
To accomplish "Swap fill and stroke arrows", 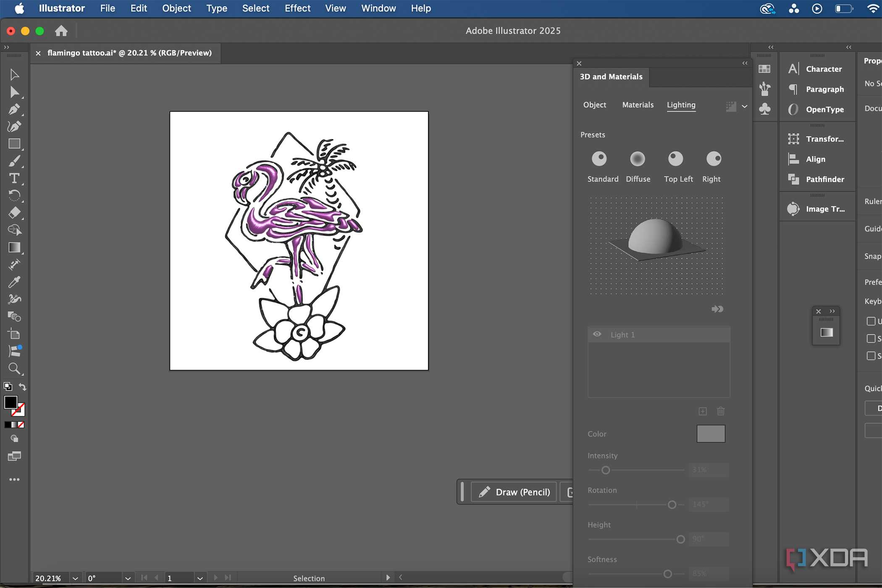I will point(23,387).
